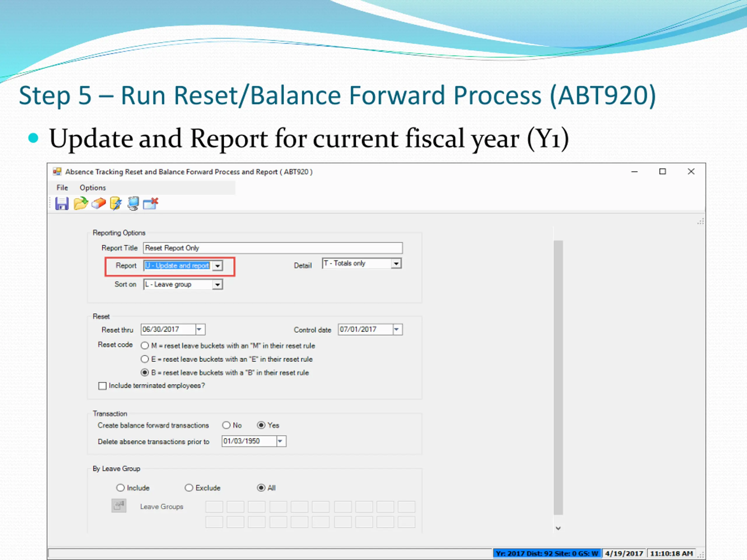Screen dimensions: 747x560
Task: Click the scroll down arrow below the scrollbar
Action: [558, 528]
